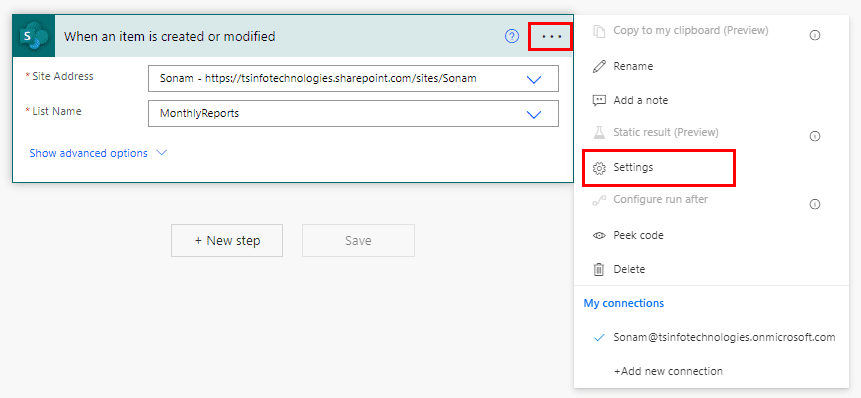Open info icon beside Configure run after
861x398 pixels.
pyautogui.click(x=815, y=204)
